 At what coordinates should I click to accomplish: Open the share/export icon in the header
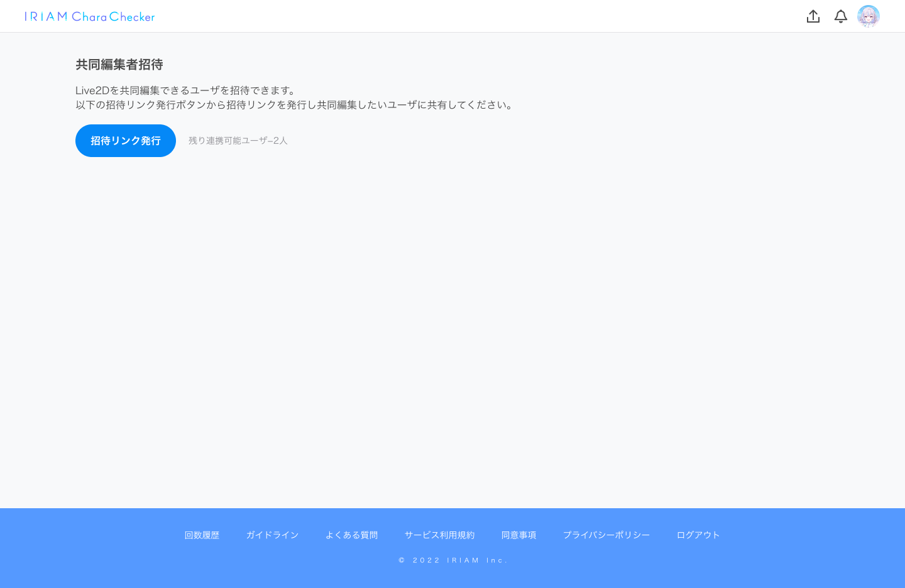pos(813,16)
